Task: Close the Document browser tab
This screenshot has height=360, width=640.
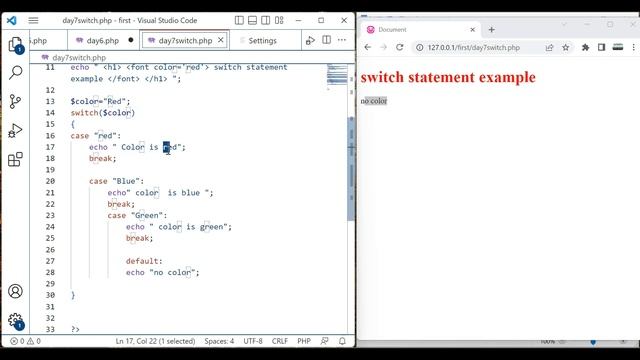Action: [x=472, y=29]
